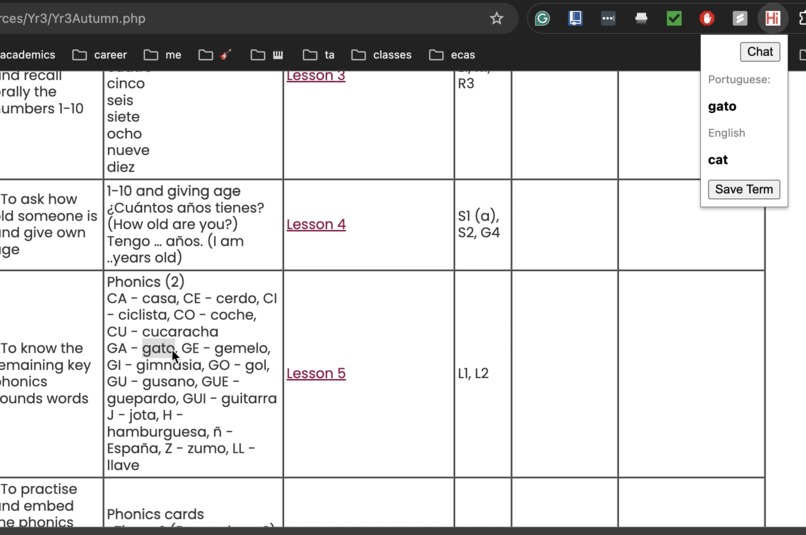Open the Lesson 5 link
806x535 pixels.
(316, 374)
